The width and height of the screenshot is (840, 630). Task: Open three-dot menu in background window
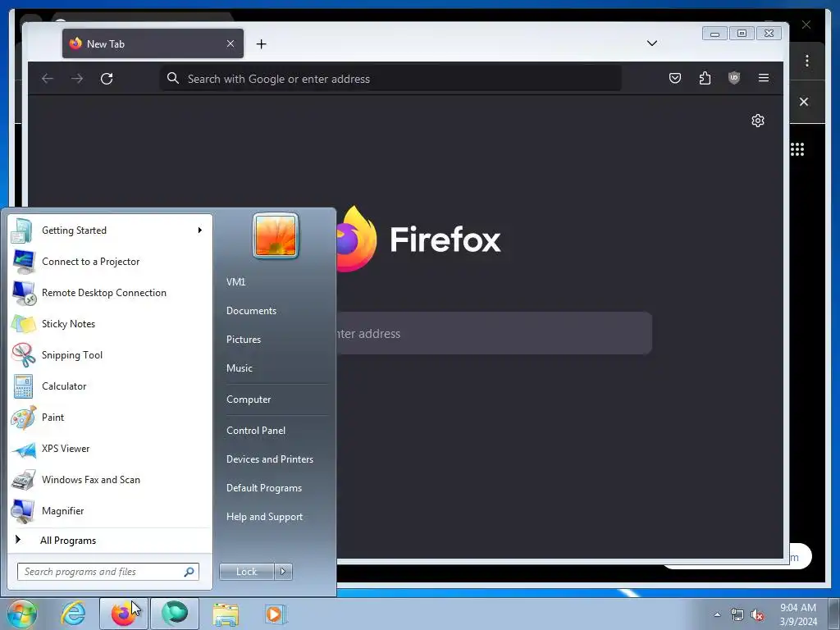point(807,61)
